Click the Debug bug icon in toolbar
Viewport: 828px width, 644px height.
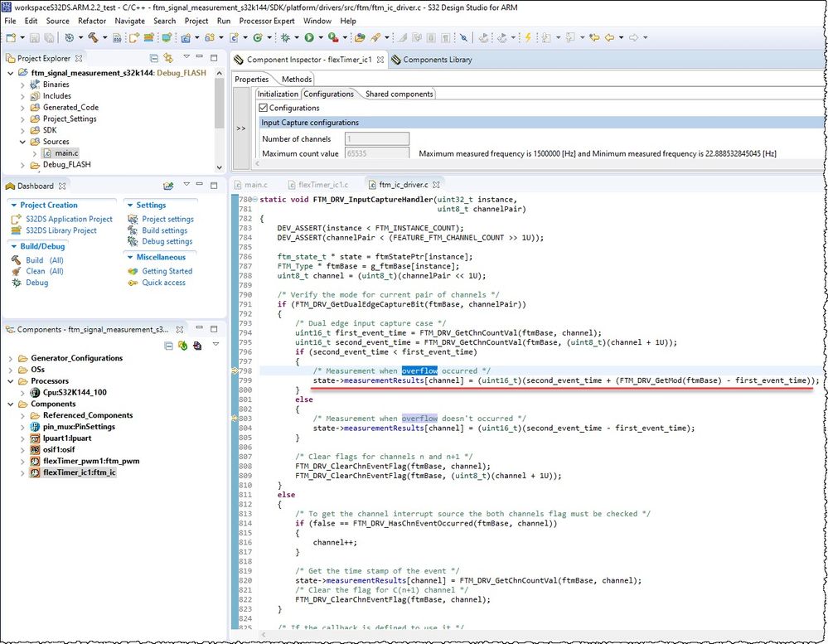coord(284,37)
